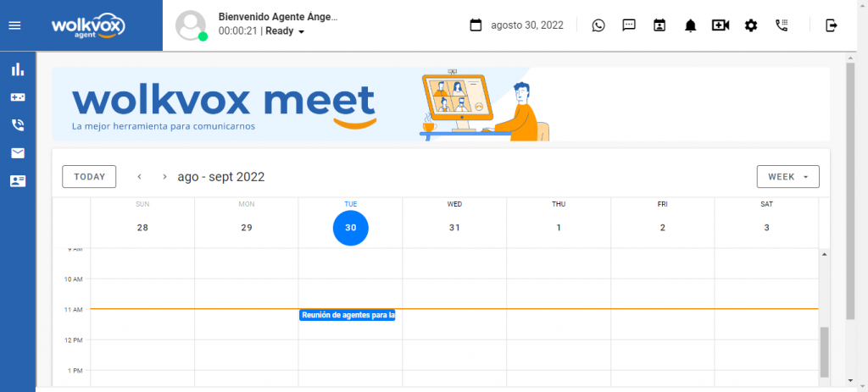Click the logout exit icon

(x=831, y=25)
